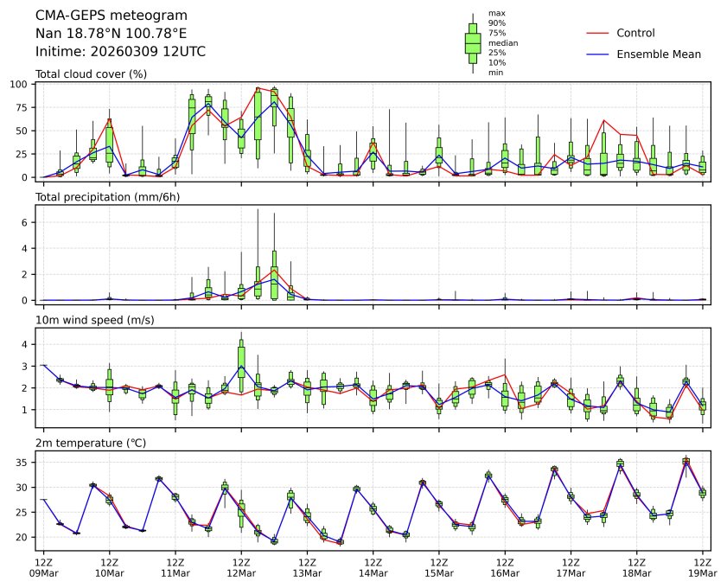Click the median label in box-plot legend
727x588 pixels.
pos(503,42)
